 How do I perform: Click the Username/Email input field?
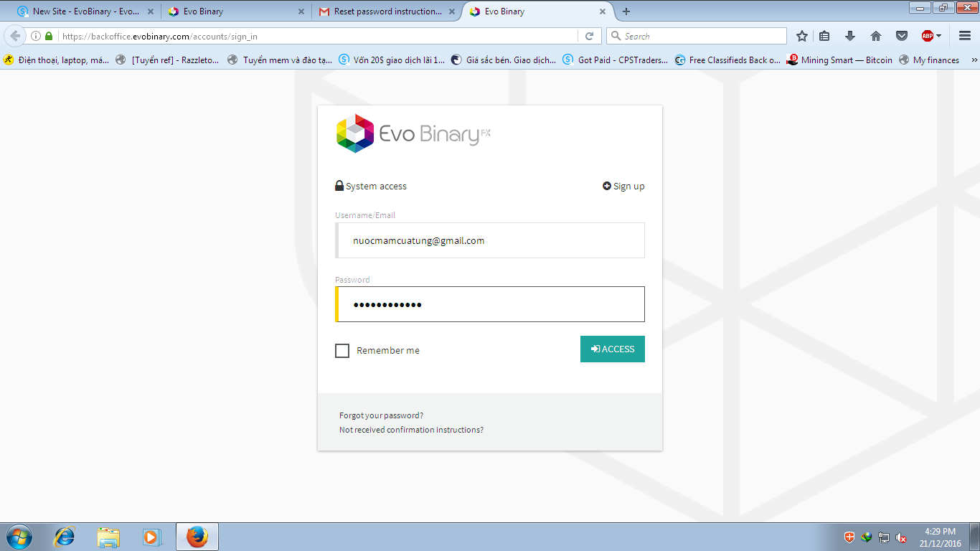[x=490, y=240]
